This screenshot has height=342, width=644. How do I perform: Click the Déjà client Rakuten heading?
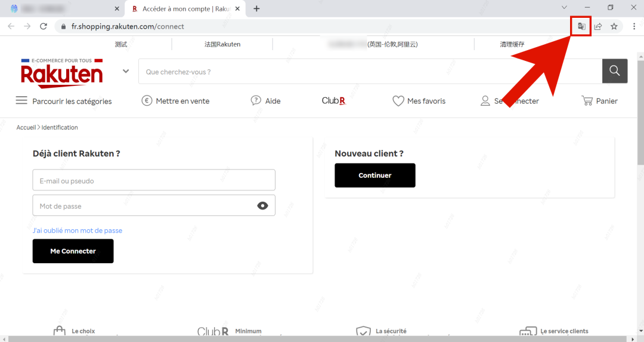[x=76, y=153]
